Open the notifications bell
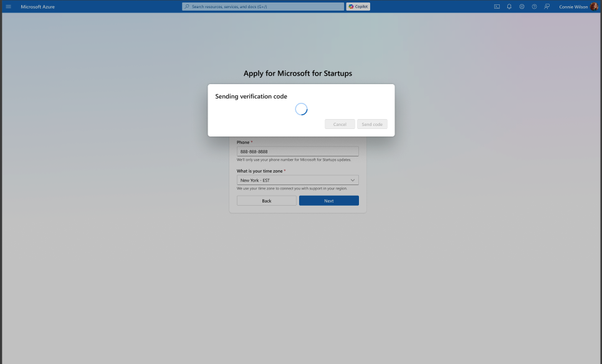 click(x=509, y=6)
